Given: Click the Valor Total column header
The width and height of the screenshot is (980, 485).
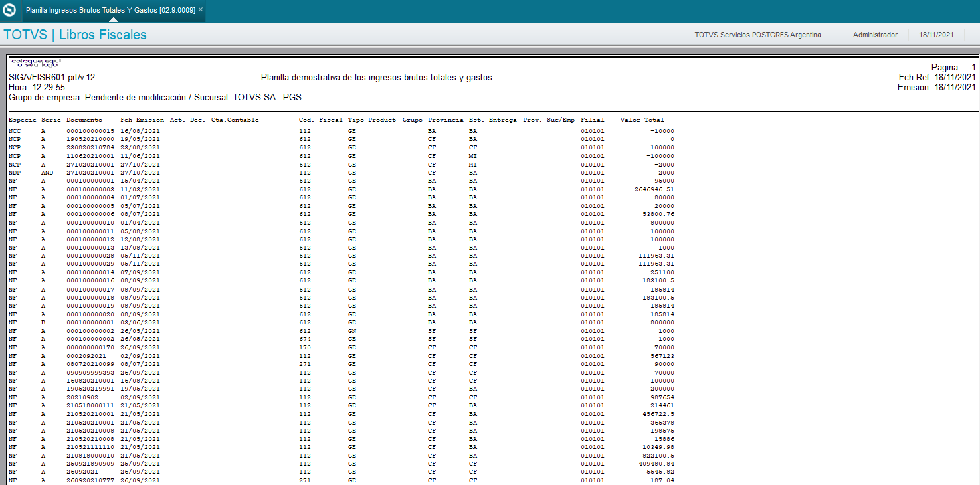Looking at the screenshot, I should pos(642,120).
